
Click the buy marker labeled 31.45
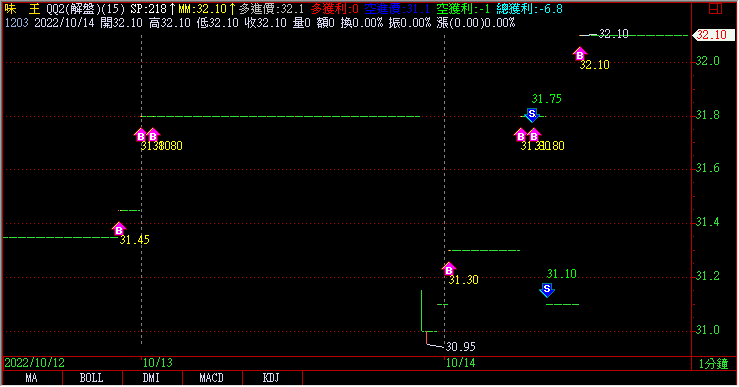point(119,229)
